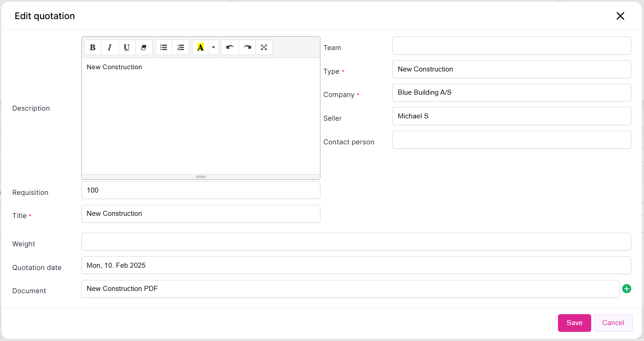
Task: Insert an unordered bullet list
Action: tap(164, 47)
